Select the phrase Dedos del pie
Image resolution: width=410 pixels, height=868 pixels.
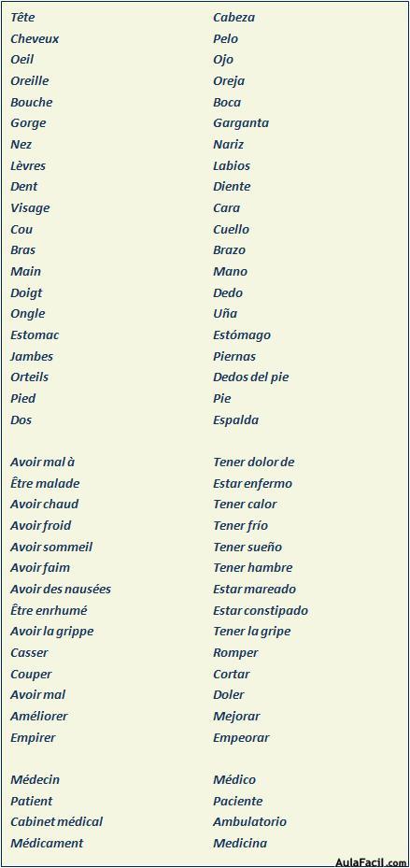point(250,377)
